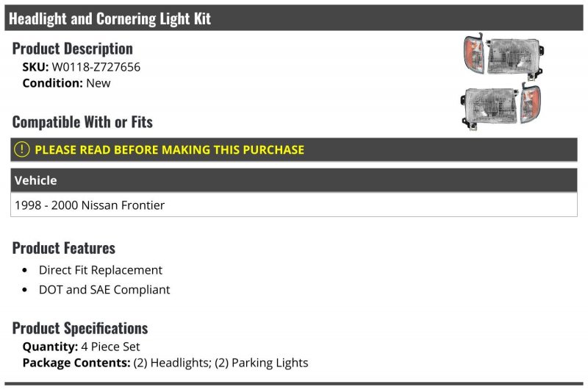Click the bullet before 'Direct Fit Replacement'
The height and width of the screenshot is (390, 588).
point(25,271)
